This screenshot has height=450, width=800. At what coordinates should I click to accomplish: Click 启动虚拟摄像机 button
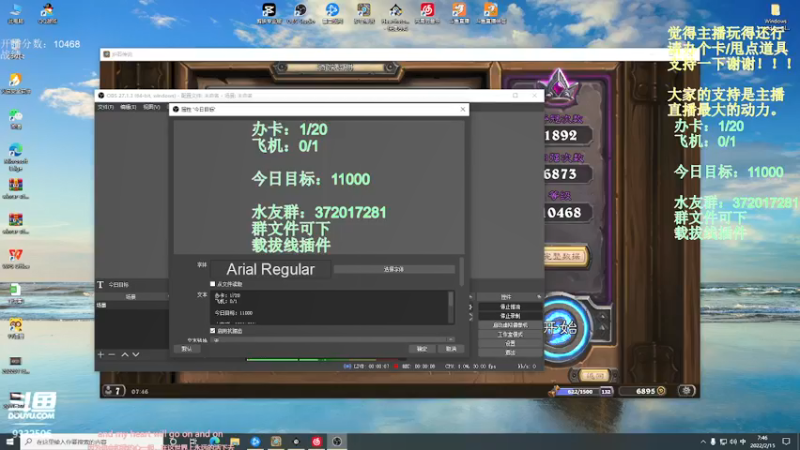tap(510, 325)
